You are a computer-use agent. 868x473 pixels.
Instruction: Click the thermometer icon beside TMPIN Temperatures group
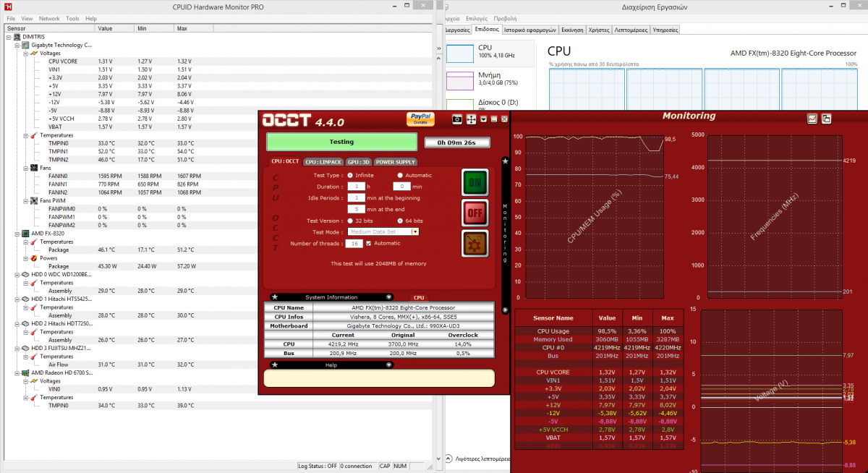coord(34,135)
